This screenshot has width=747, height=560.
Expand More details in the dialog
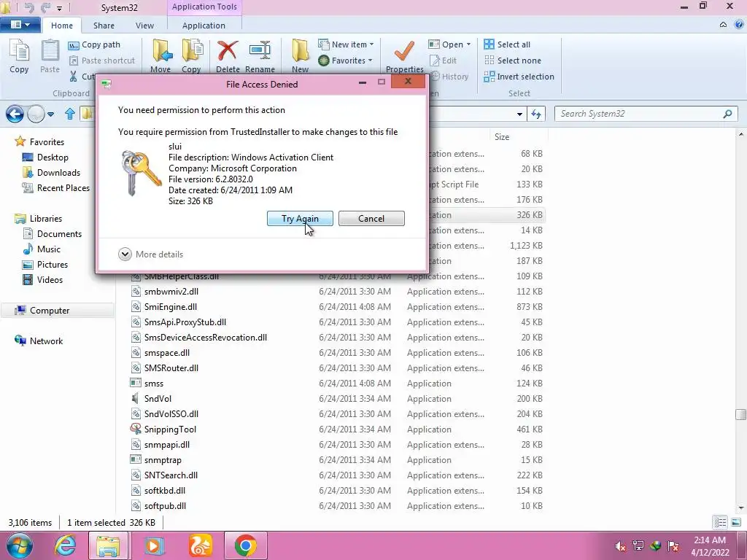click(150, 254)
